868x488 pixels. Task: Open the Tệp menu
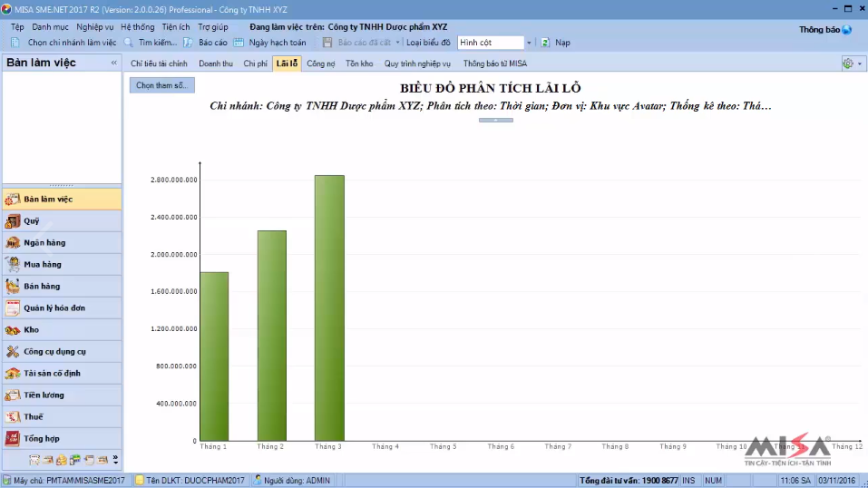click(17, 27)
